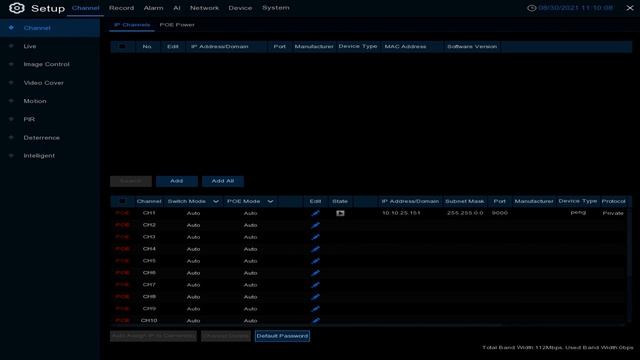Click the POE indicator for CH8
This screenshot has width=640, height=360.
pyautogui.click(x=122, y=297)
